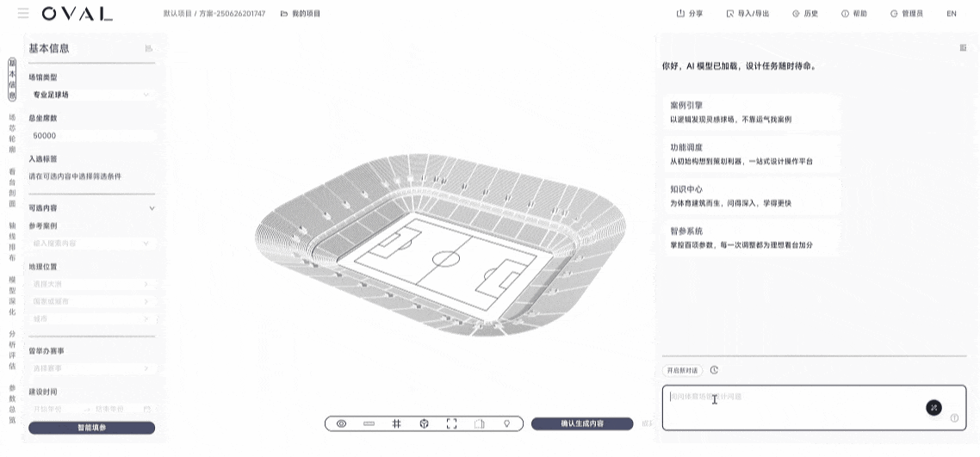Viewport: 980px width, 457px height.
Task: Open the 场馆类型 dropdown showing 专业足球场
Action: coord(91,95)
